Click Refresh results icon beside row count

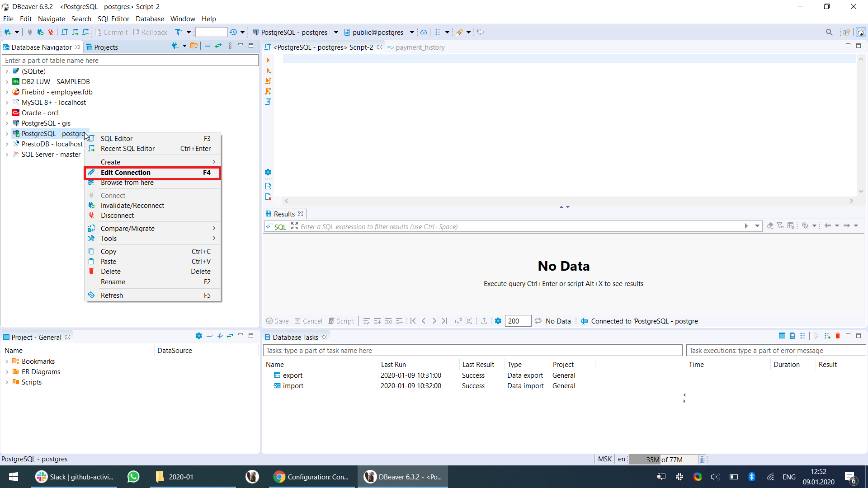[x=538, y=321]
